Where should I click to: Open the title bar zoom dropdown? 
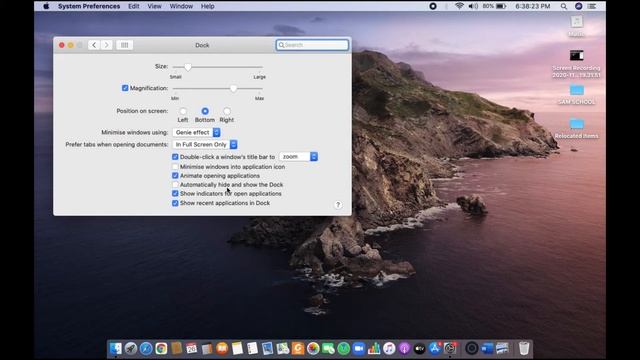tap(299, 157)
